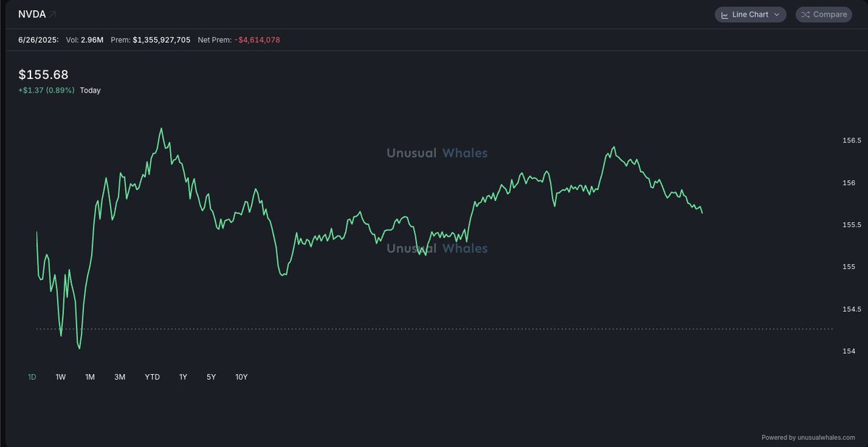The width and height of the screenshot is (868, 447).
Task: Select the 3M time range
Action: (x=119, y=377)
